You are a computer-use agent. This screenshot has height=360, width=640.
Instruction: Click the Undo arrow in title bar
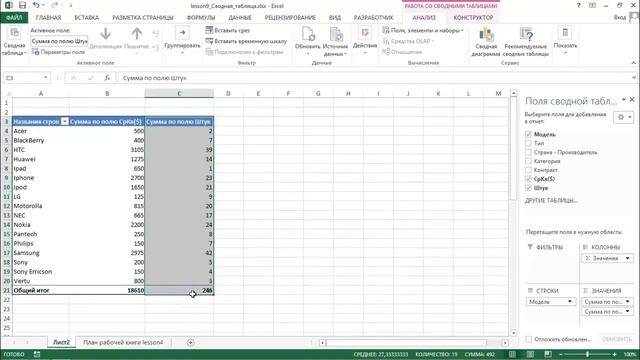[36, 5]
